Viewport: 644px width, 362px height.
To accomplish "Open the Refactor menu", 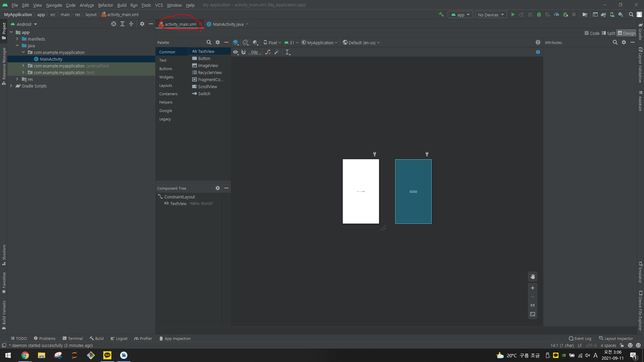I will 105,5.
